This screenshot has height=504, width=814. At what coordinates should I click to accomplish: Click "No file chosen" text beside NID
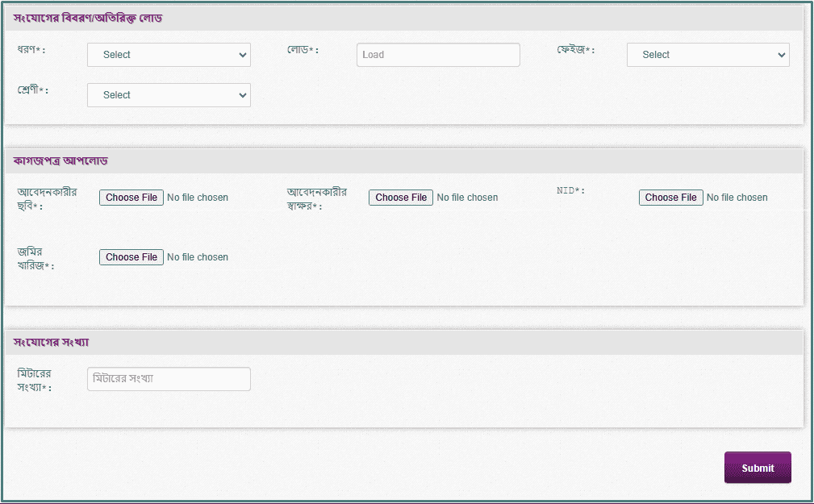tap(737, 198)
